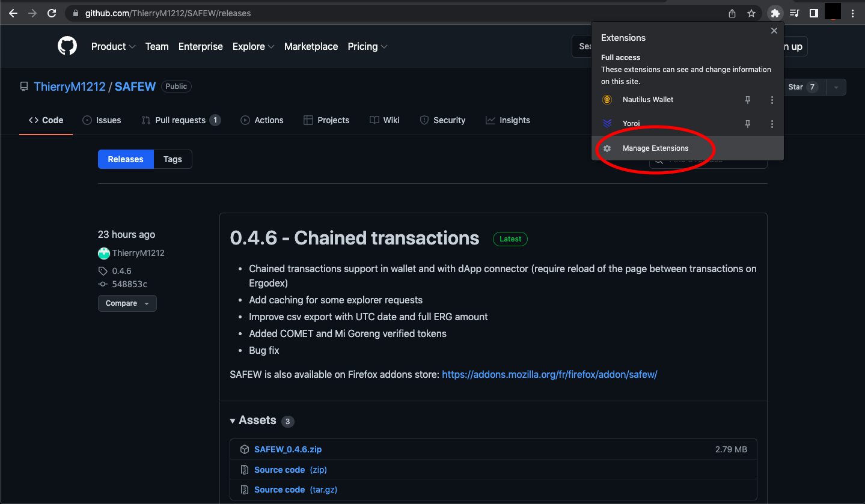Screen dimensions: 865x504
Task: Click the address bar URL
Action: (x=168, y=13)
